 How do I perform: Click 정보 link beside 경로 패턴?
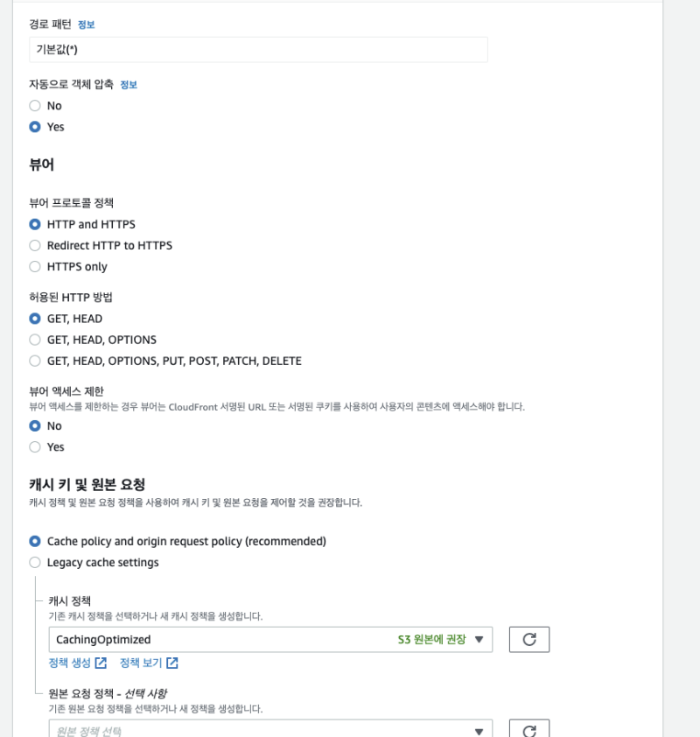coord(86,25)
